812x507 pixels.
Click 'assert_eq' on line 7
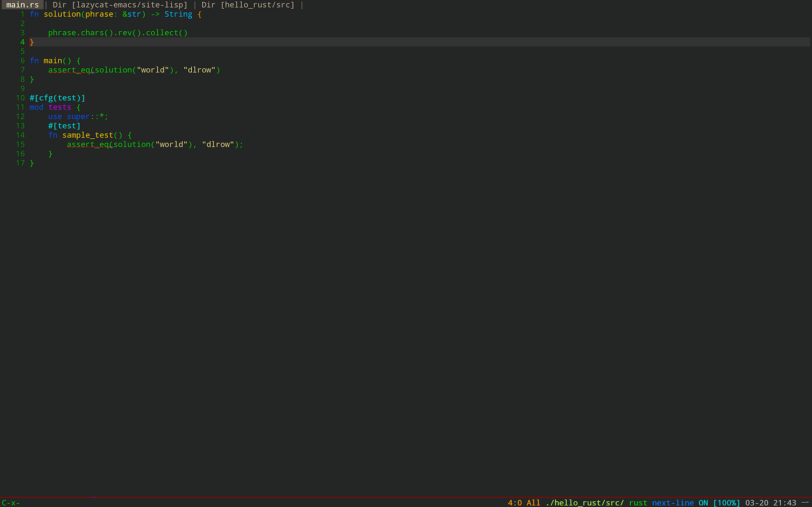(69, 70)
